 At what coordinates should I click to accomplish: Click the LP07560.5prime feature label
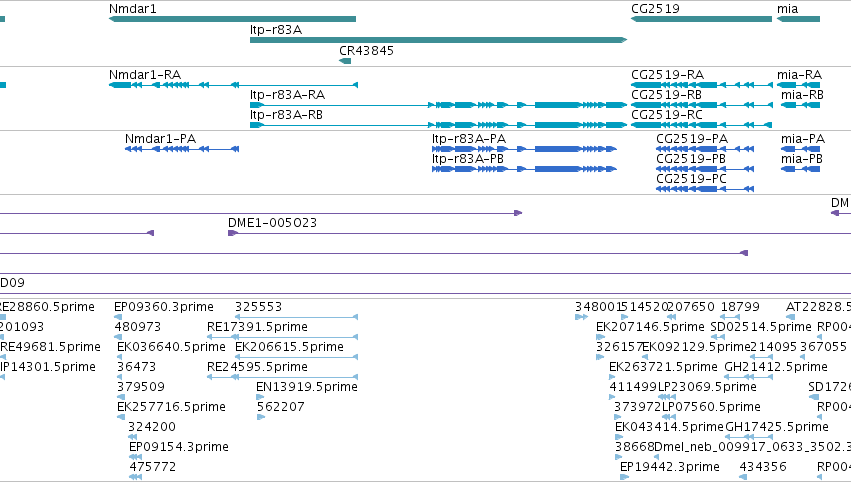pos(711,407)
